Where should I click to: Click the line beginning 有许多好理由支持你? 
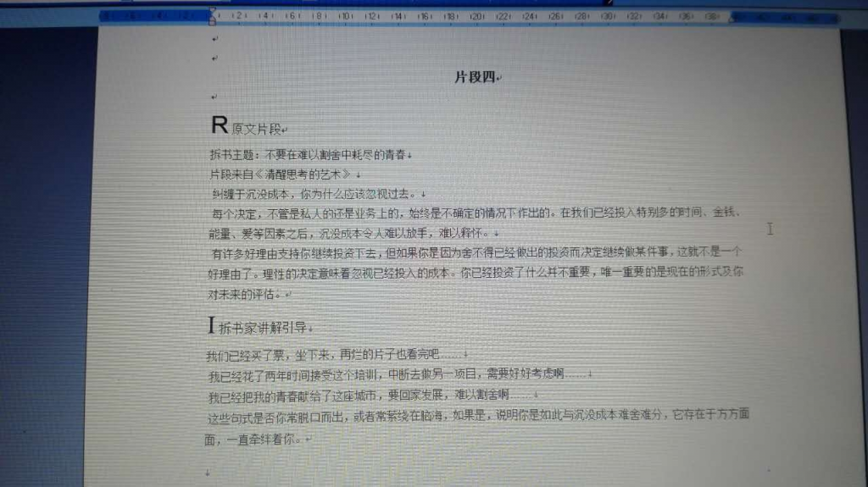(x=476, y=252)
